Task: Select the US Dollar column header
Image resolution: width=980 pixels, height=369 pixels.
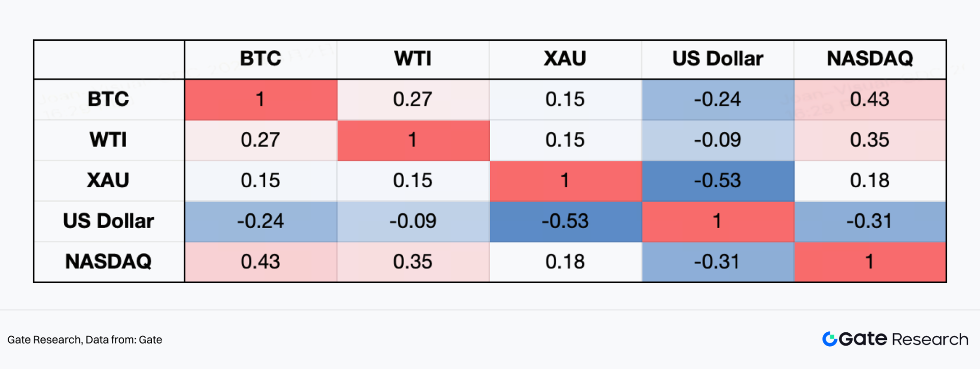Action: tap(717, 59)
